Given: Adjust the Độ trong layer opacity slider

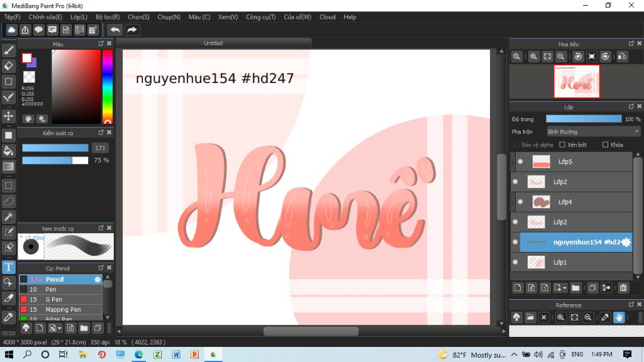Looking at the screenshot, I should pyautogui.click(x=584, y=119).
